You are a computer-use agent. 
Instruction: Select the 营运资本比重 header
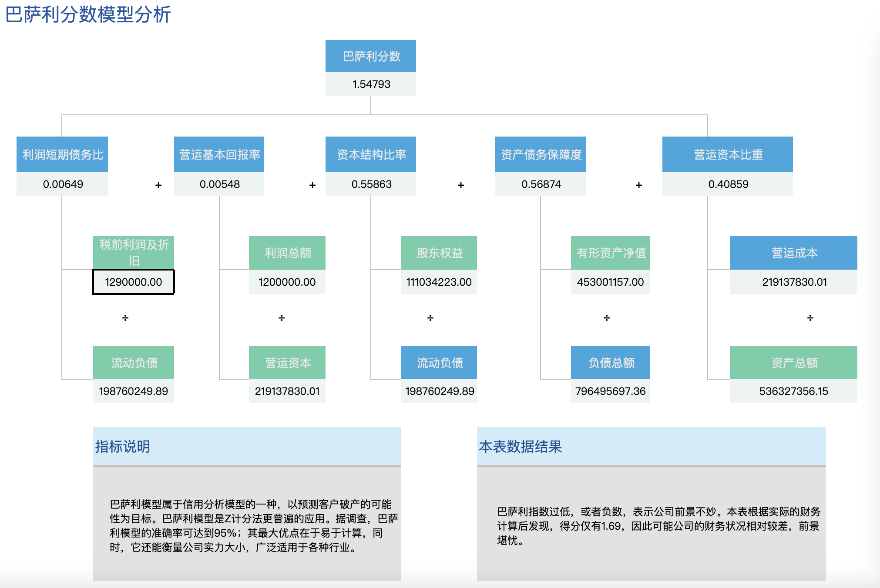(x=728, y=154)
